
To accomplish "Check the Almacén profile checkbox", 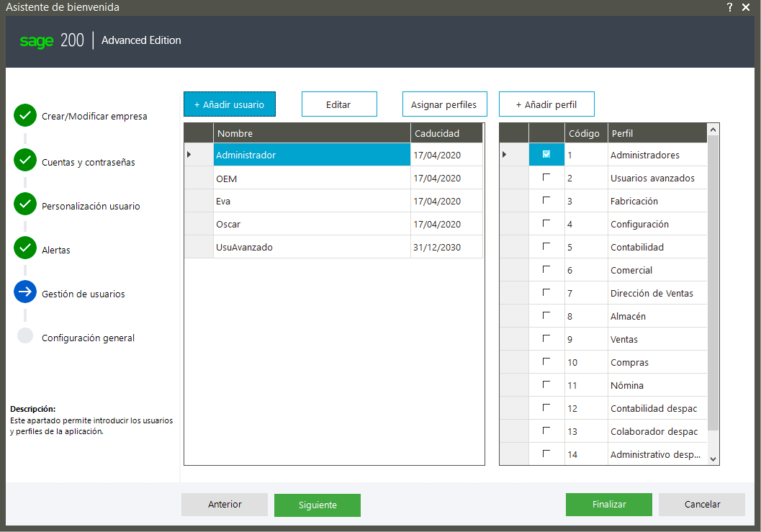I will pyautogui.click(x=546, y=315).
